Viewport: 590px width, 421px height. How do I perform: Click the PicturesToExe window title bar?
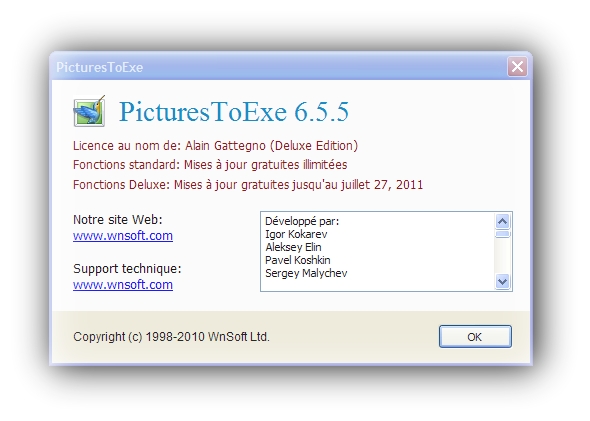click(278, 67)
